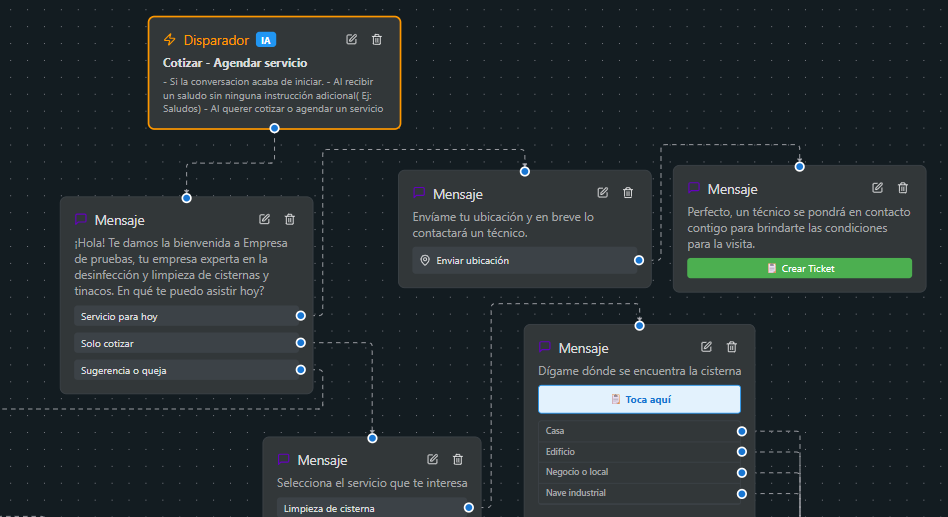Click message icon of Selecciona el servicio node

tap(284, 459)
